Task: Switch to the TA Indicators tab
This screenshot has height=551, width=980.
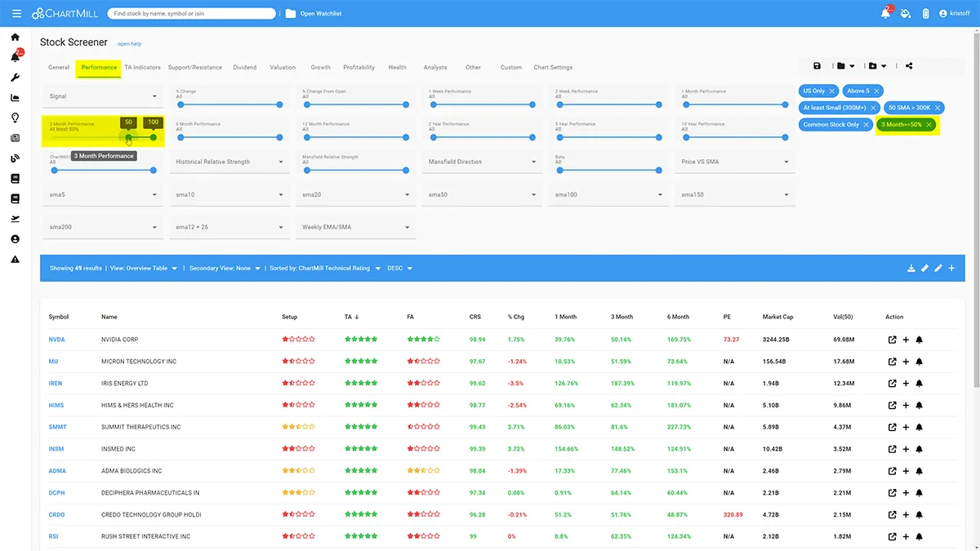Action: [142, 67]
